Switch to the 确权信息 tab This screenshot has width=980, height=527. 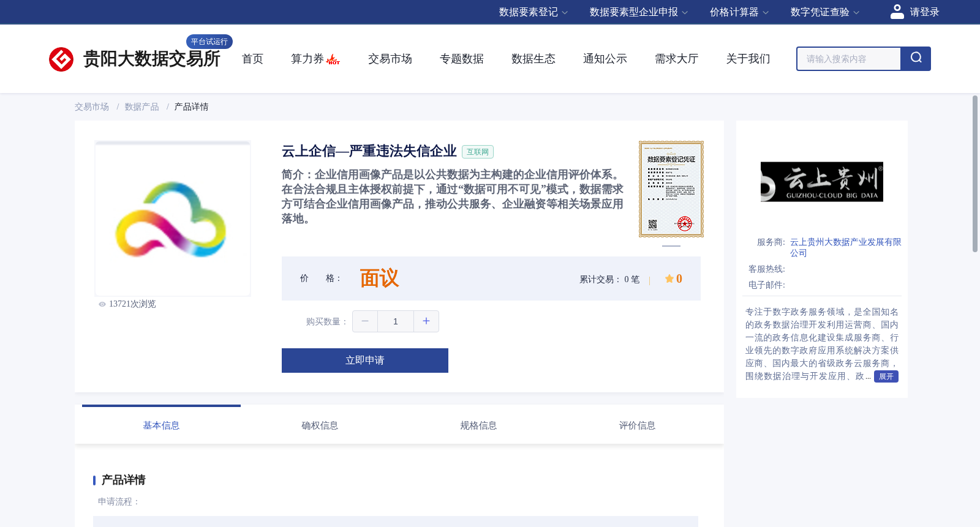(320, 425)
